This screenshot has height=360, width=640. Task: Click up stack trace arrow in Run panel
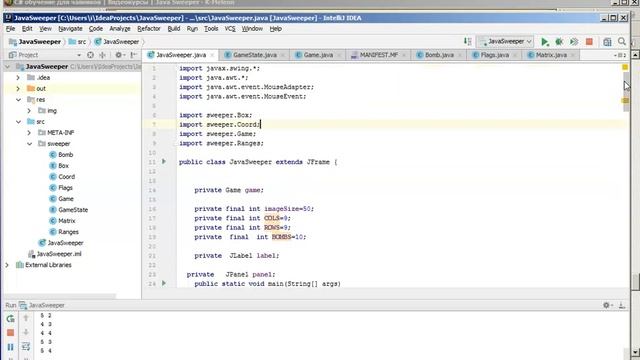26,318
